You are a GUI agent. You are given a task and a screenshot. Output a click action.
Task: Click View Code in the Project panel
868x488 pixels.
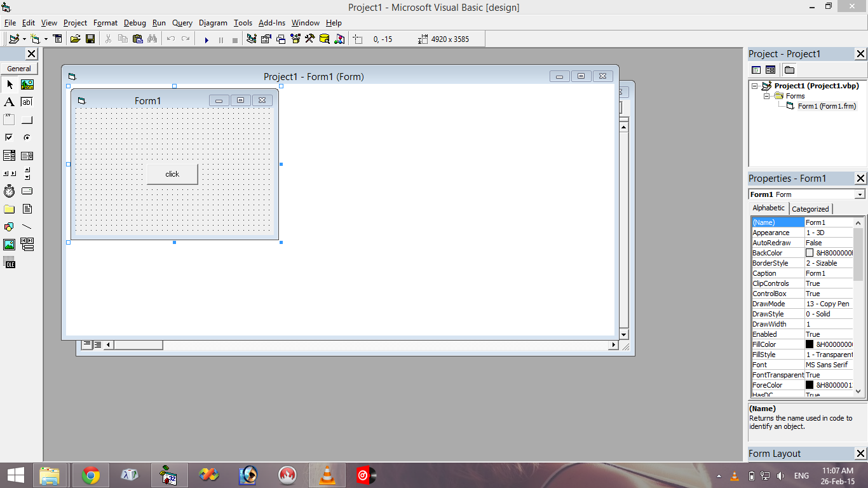point(756,70)
